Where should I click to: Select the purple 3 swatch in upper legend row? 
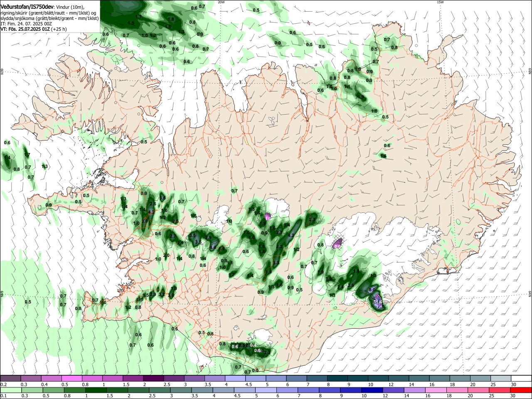[194, 378]
